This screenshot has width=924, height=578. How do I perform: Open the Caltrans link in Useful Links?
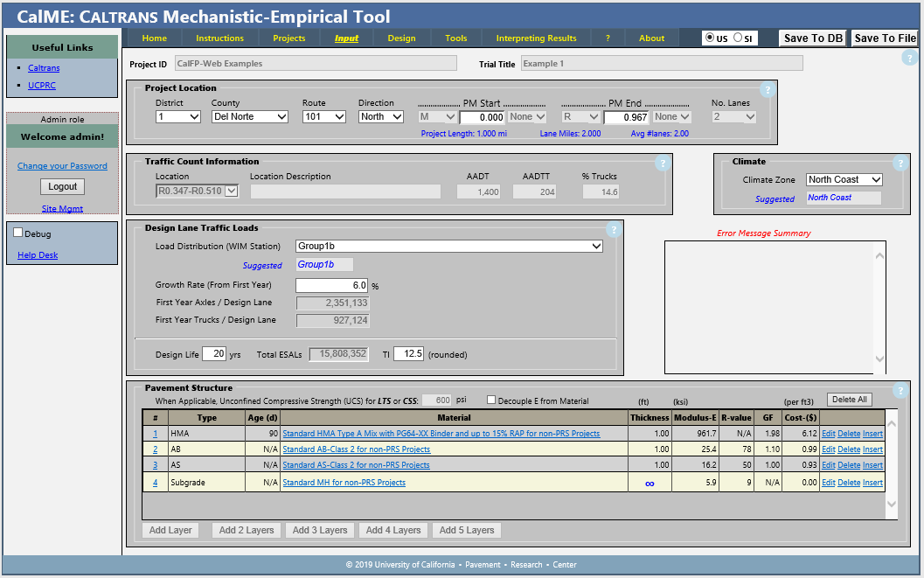click(44, 67)
